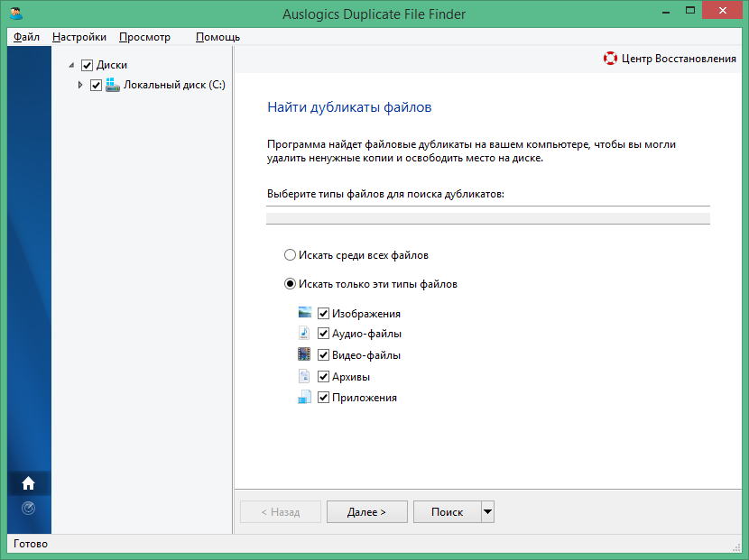
Task: Collapse the Диски tree node
Action: click(x=70, y=64)
